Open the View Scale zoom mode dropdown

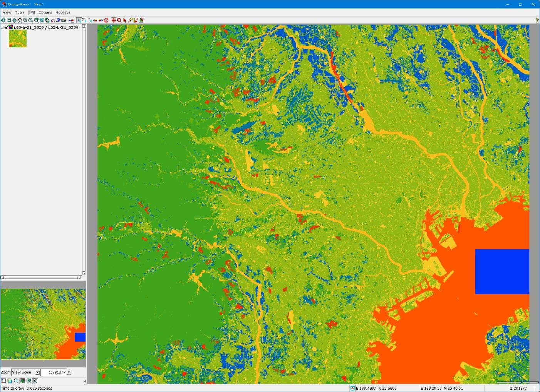pos(37,372)
